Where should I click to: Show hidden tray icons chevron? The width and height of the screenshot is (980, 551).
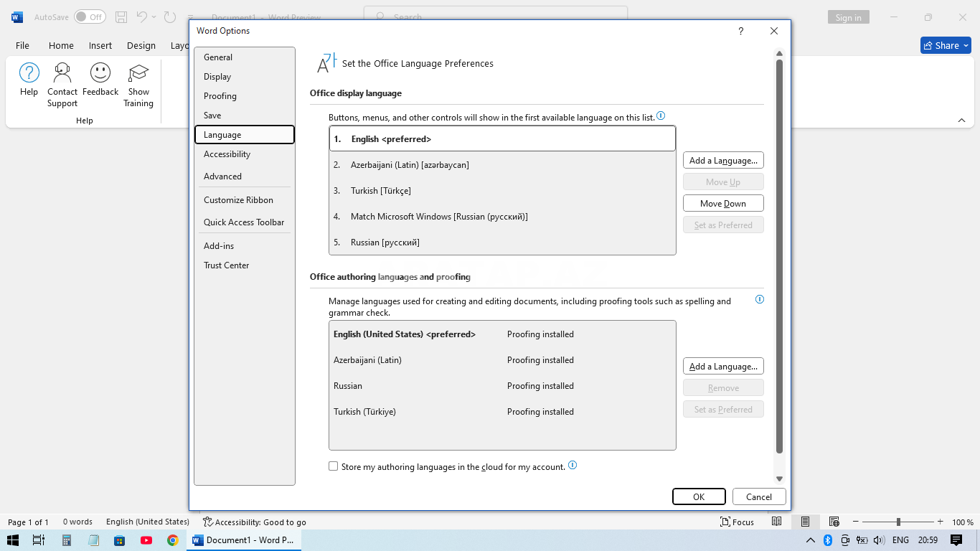(811, 540)
